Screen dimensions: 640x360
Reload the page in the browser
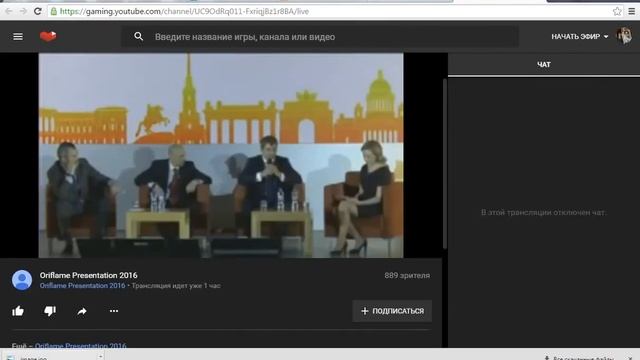pos(38,11)
